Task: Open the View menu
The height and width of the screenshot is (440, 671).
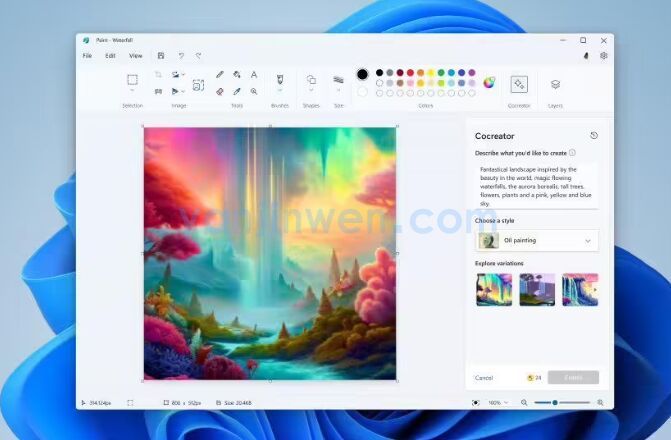Action: coord(136,56)
